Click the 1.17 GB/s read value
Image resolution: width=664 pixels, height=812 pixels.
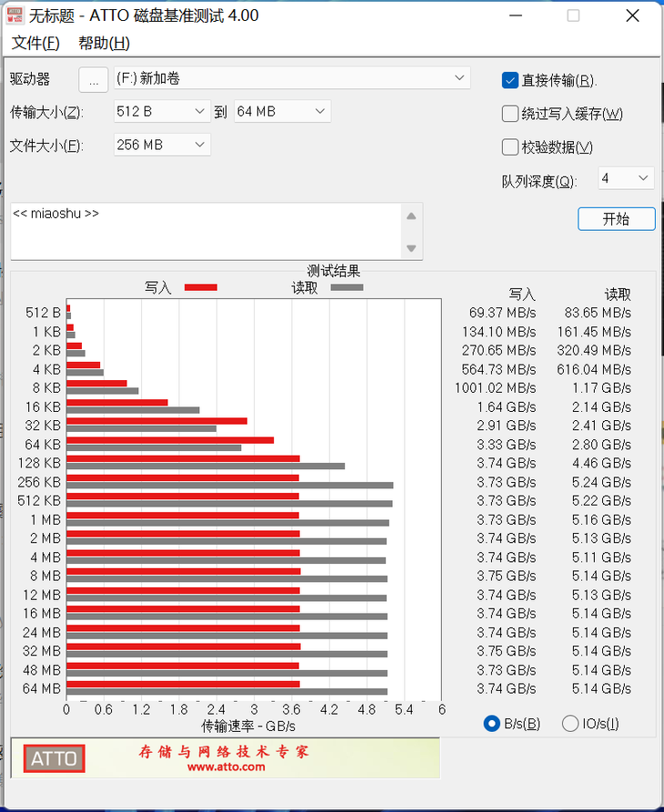coord(602,388)
